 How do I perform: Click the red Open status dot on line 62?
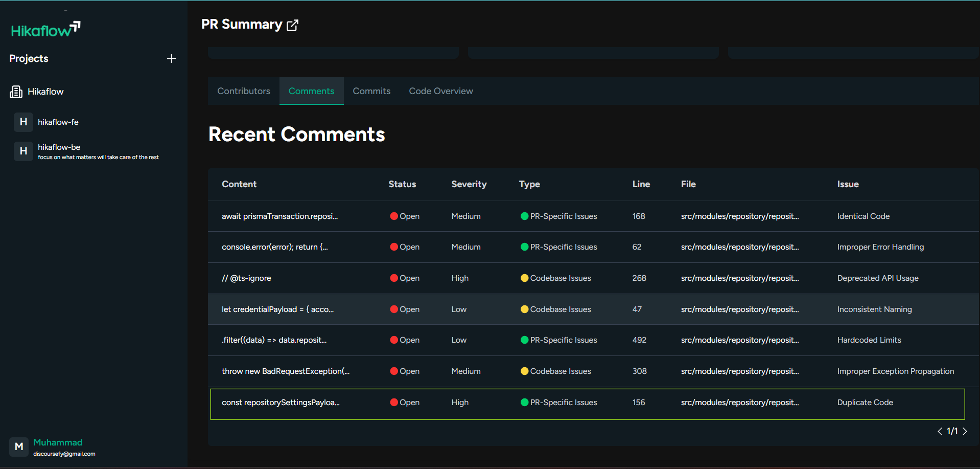tap(394, 247)
